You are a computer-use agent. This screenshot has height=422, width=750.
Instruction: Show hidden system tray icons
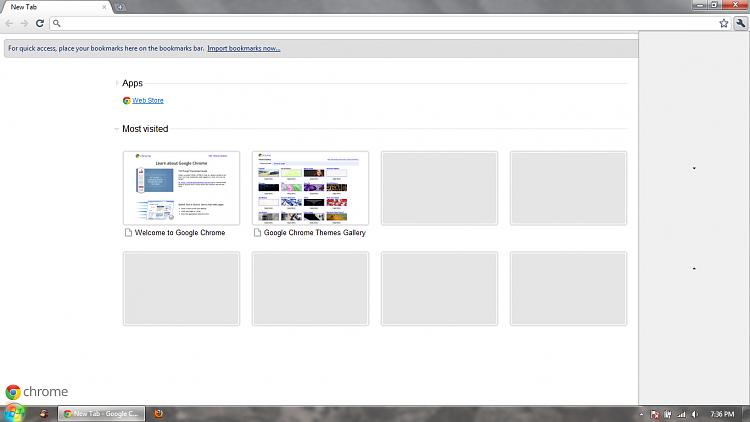pos(641,414)
